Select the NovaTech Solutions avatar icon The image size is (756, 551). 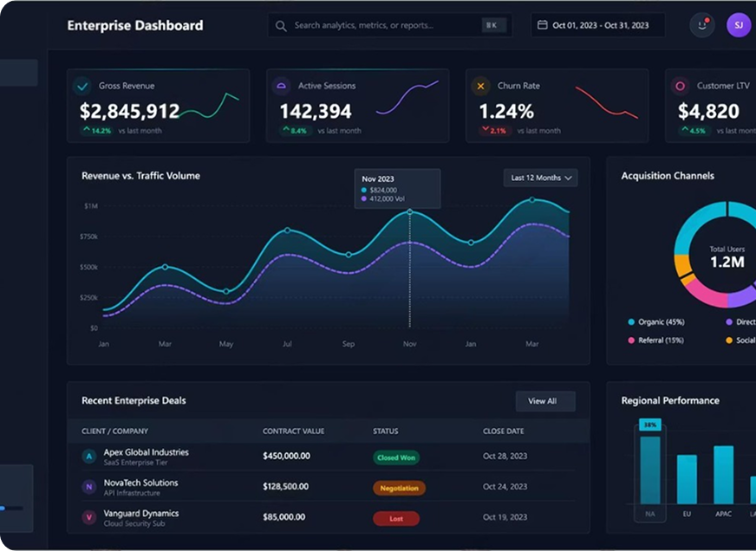click(89, 487)
